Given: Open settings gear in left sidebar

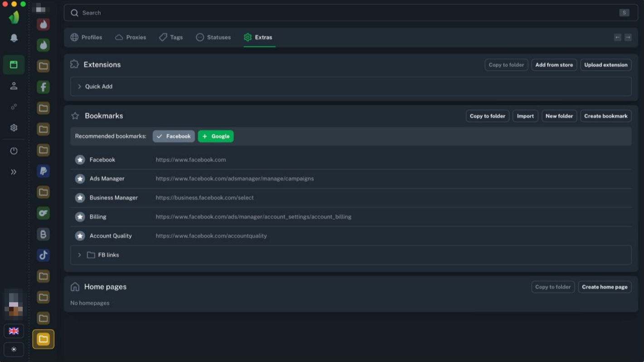Looking at the screenshot, I should (x=14, y=128).
